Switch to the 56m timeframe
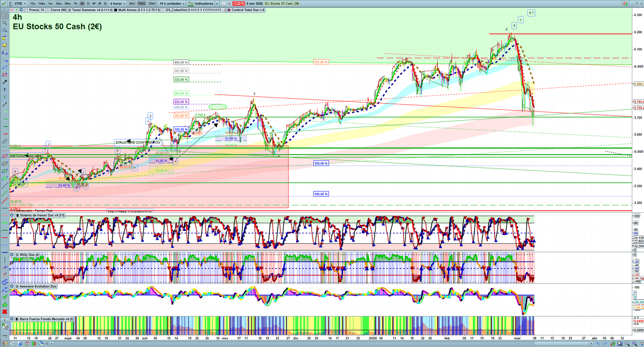 click(x=67, y=4)
